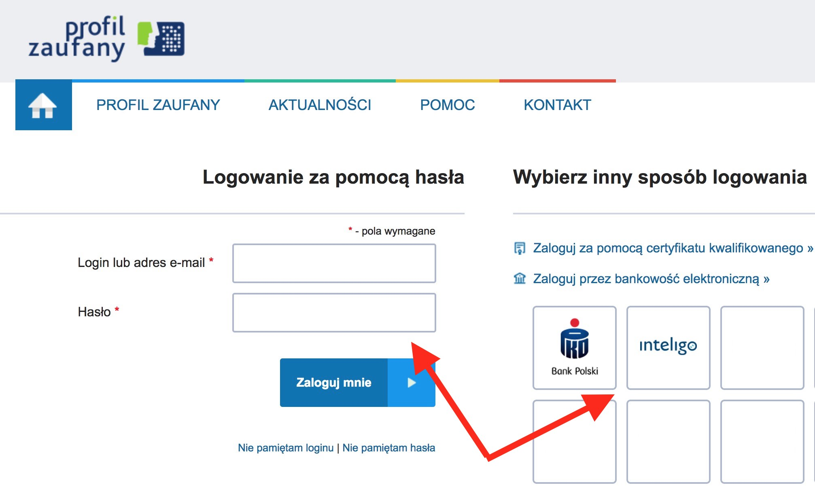
Task: Click Zaloguj przez bankowość elektroniczną link
Action: 651,279
